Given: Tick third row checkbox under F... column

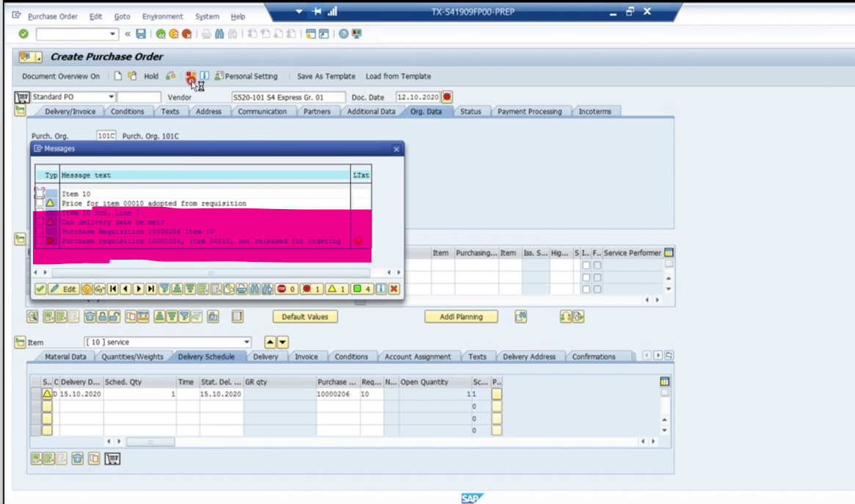Looking at the screenshot, I should (x=597, y=289).
